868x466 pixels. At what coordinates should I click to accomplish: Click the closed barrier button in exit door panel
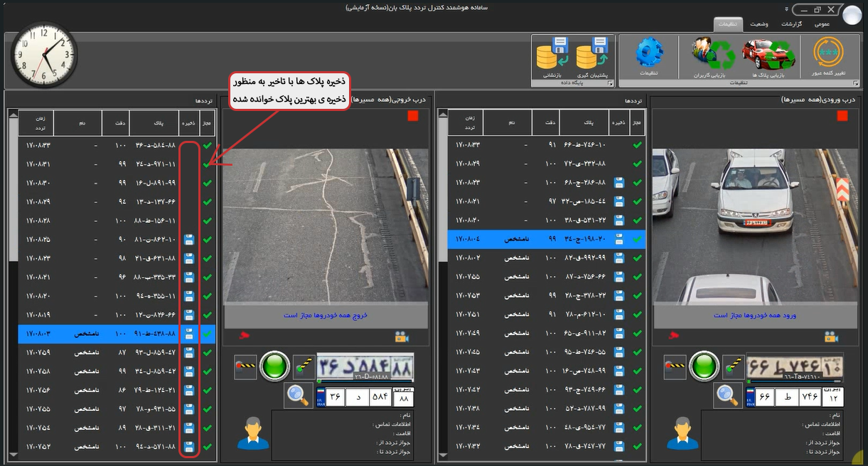click(x=245, y=367)
